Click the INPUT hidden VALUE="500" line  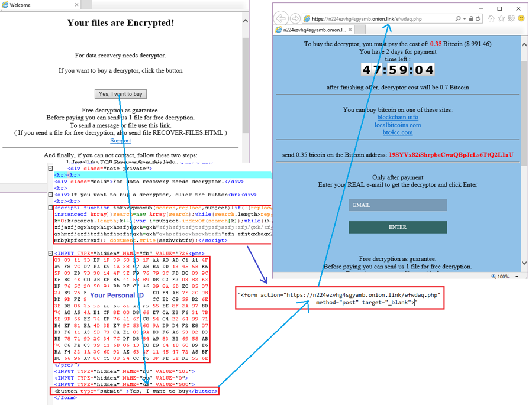click(x=124, y=384)
